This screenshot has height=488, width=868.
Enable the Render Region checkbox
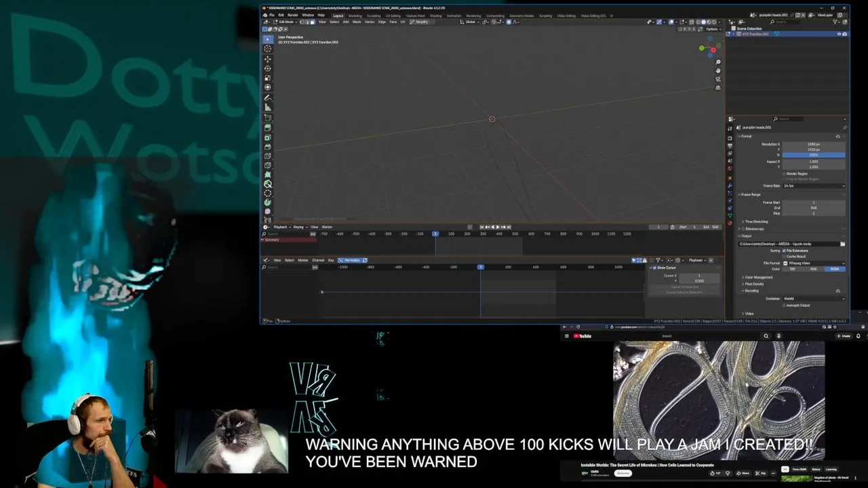pyautogui.click(x=784, y=174)
